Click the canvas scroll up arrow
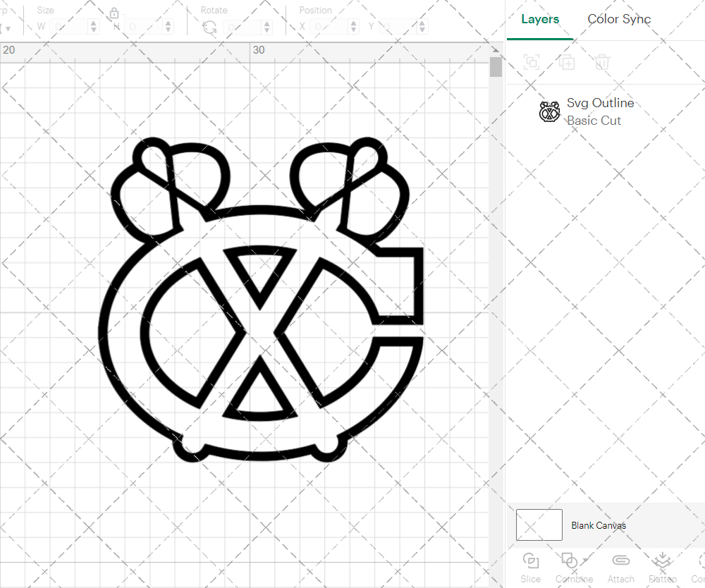The width and height of the screenshot is (705, 588). point(496,49)
